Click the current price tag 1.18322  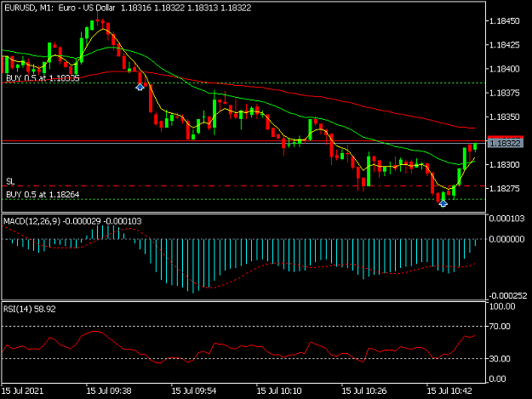[x=506, y=143]
